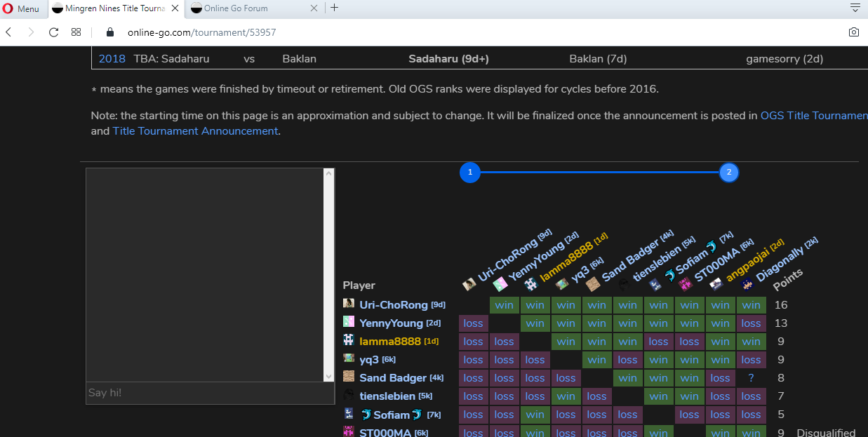
Task: Click the lamma8888 player name
Action: coord(389,342)
